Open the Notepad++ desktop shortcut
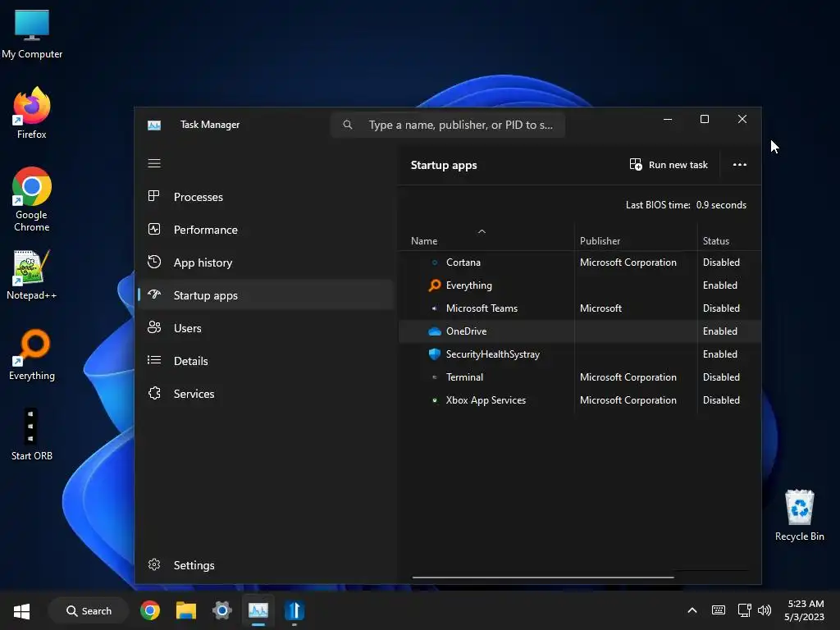 32,274
